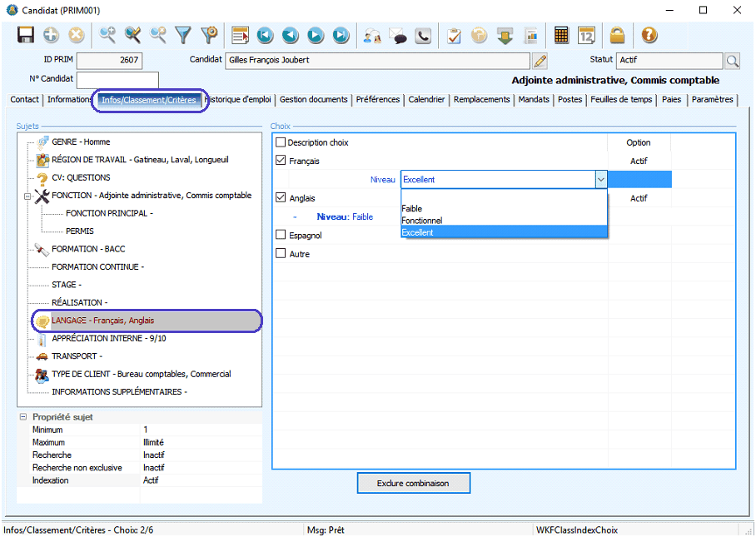Viewport: 756px width, 537px height.
Task: Click the filter funnel icon
Action: click(x=183, y=35)
